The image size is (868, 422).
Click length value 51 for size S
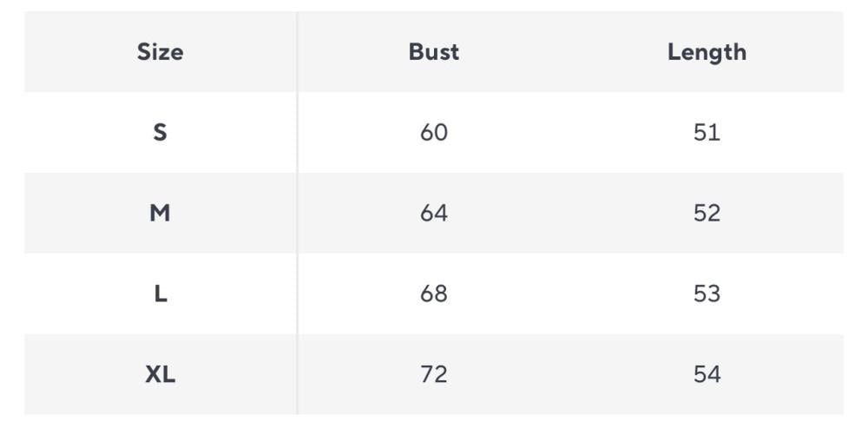tap(707, 133)
